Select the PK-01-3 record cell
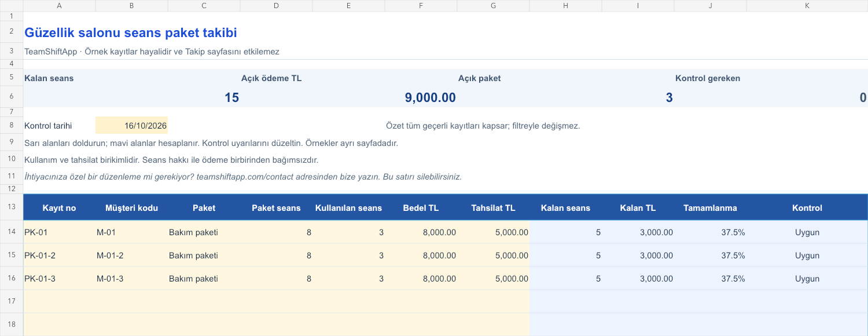The width and height of the screenshot is (868, 336). [x=60, y=279]
